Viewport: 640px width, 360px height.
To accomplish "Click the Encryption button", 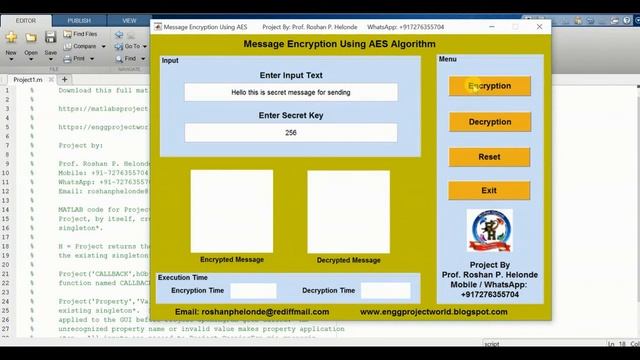I will point(490,86).
